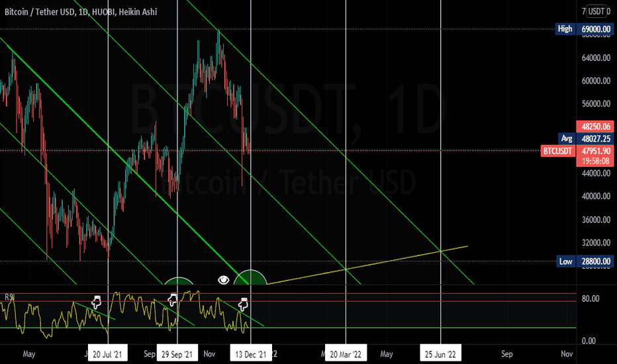617x364 pixels.
Task: Click the RSI indicator label
Action: click(x=9, y=297)
